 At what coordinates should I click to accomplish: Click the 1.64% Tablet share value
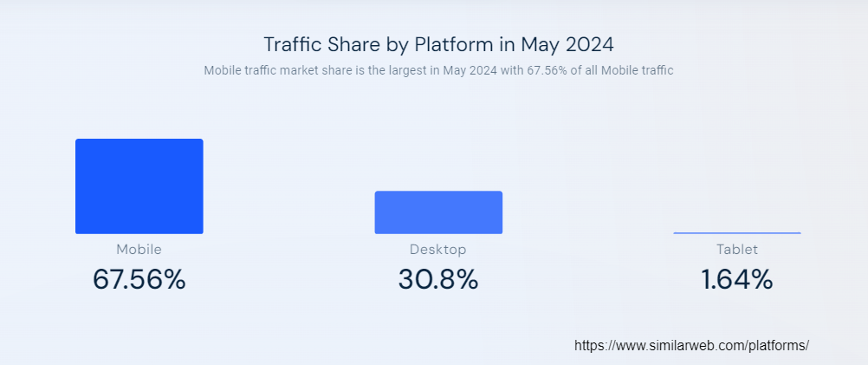click(x=736, y=279)
